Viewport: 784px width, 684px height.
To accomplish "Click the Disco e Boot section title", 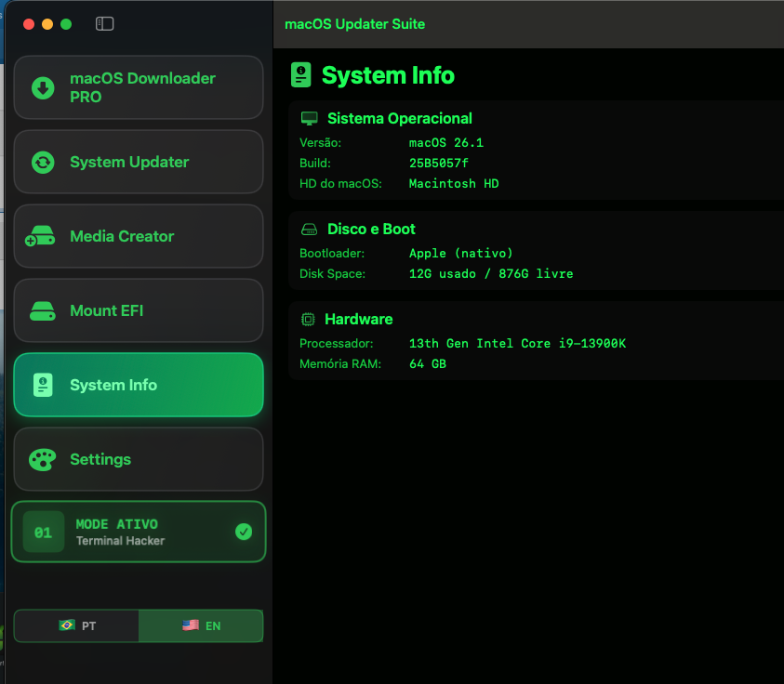I will pos(371,230).
